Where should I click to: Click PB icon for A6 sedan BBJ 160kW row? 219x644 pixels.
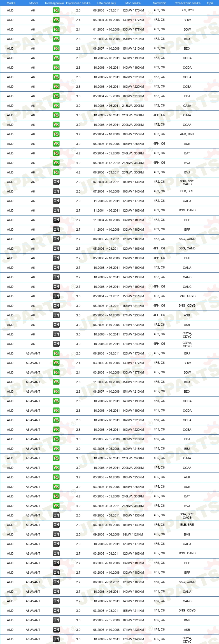56,96
